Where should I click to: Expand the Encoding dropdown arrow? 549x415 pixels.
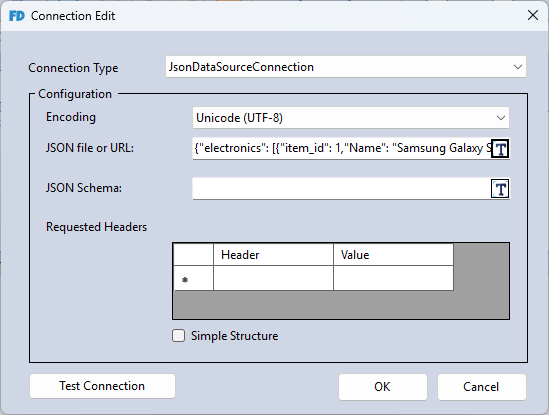click(501, 118)
